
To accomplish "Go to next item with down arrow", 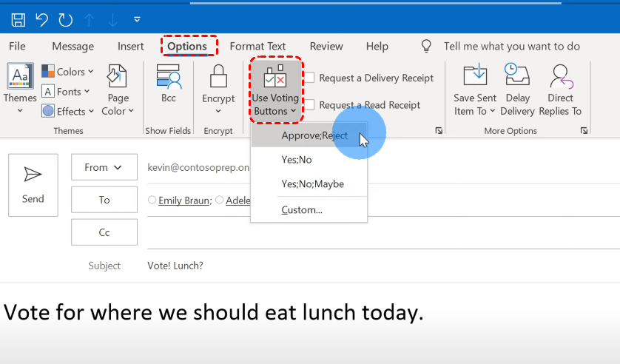I will pyautogui.click(x=113, y=20).
